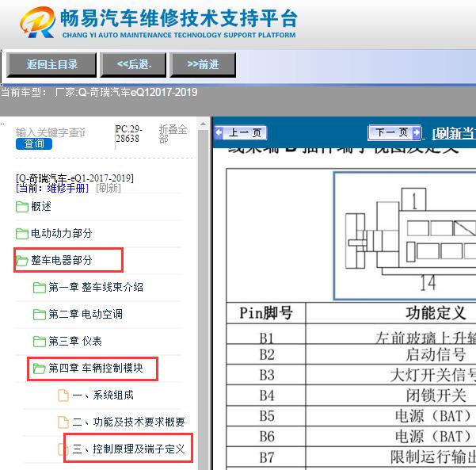
Task: Open 第二章 电动空调
Action: pyautogui.click(x=86, y=314)
